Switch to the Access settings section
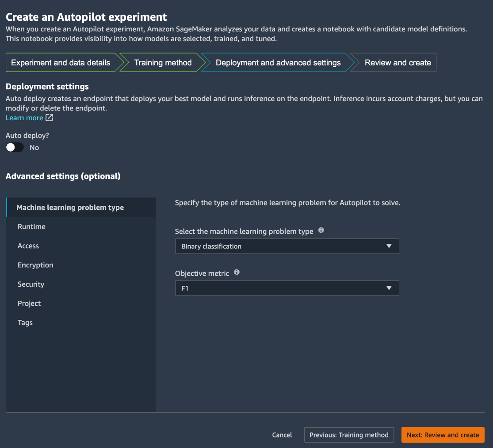The image size is (493, 448). pos(28,246)
